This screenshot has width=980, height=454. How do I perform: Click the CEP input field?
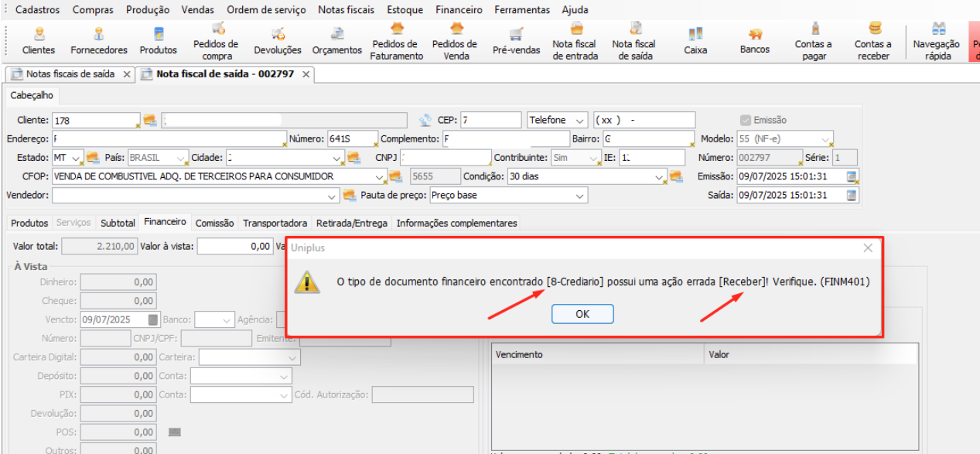tap(491, 121)
